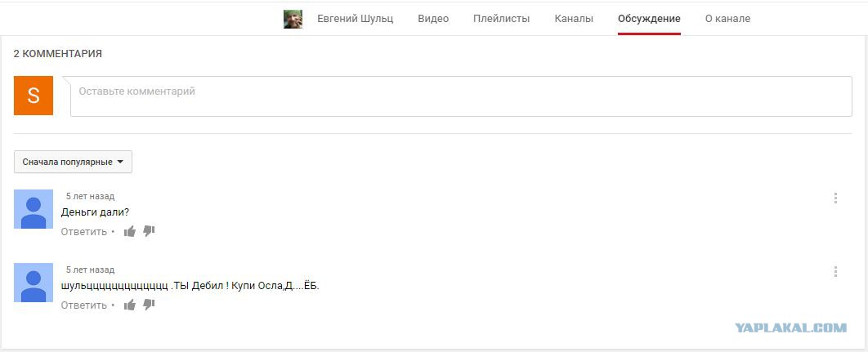Open the "Сначала популярные" sort dropdown
The height and width of the screenshot is (352, 868).
tap(73, 163)
